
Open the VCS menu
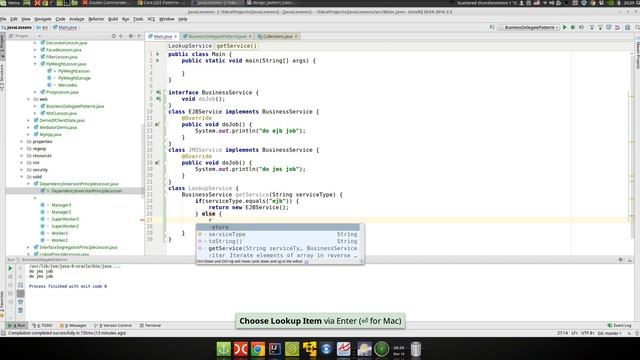(151, 19)
